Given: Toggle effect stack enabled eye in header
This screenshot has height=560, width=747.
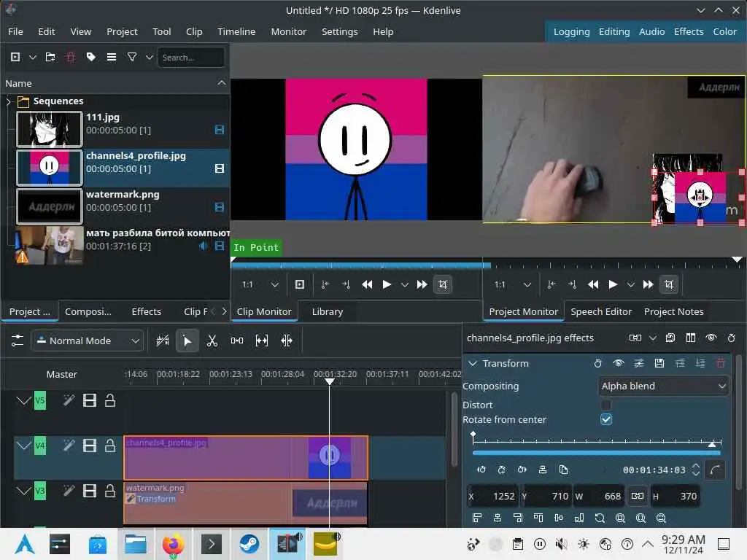Looking at the screenshot, I should click(711, 338).
